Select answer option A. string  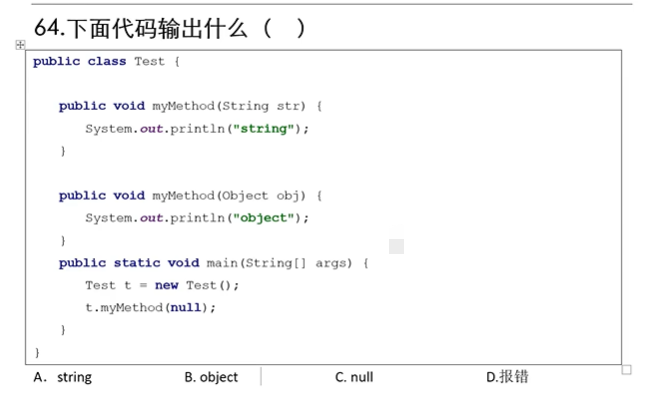[63, 377]
